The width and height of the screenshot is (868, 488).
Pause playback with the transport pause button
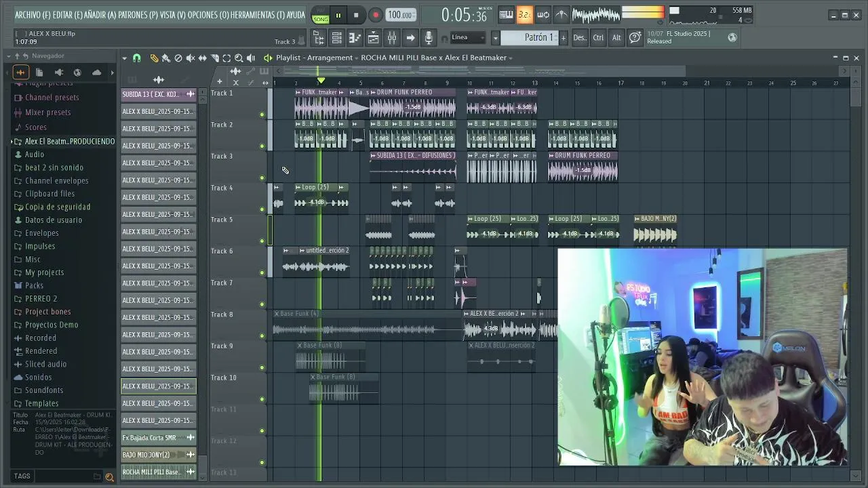click(x=338, y=15)
